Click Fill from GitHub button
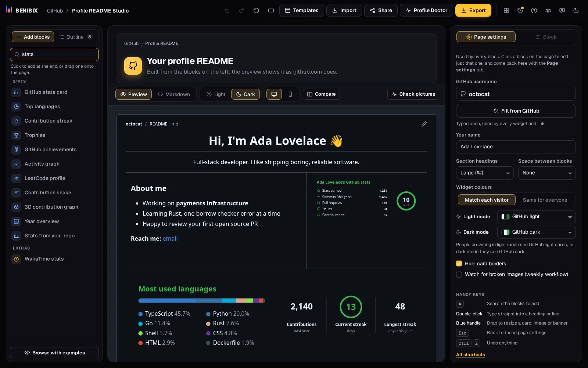The image size is (588, 368). tap(516, 111)
